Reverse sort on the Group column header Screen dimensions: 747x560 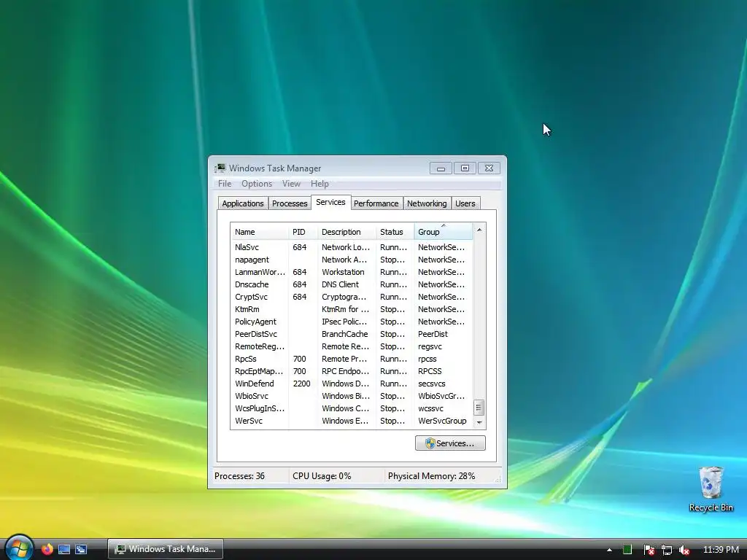coord(444,232)
